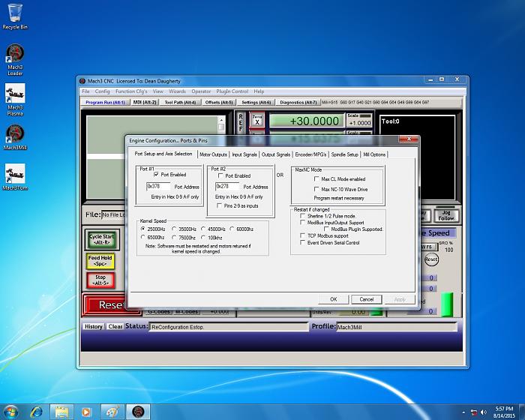The height and width of the screenshot is (420, 525).
Task: Toggle the Jog Follow button
Action: pyautogui.click(x=446, y=215)
